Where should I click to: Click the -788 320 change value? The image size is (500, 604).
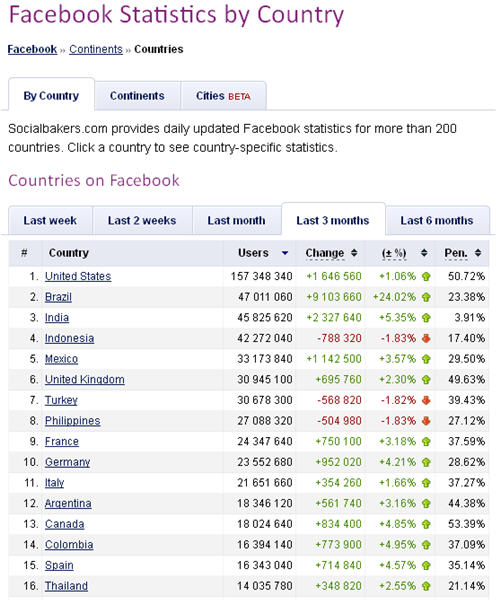point(339,338)
